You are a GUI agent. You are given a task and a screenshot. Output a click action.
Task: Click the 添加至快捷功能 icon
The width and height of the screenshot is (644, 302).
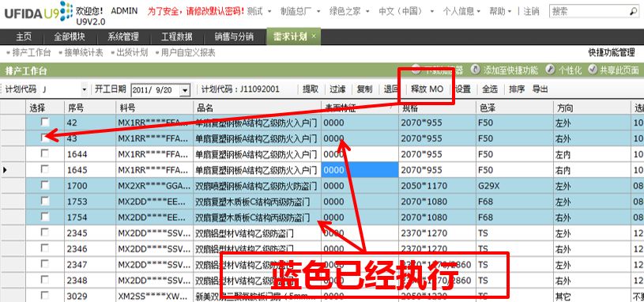(475, 70)
